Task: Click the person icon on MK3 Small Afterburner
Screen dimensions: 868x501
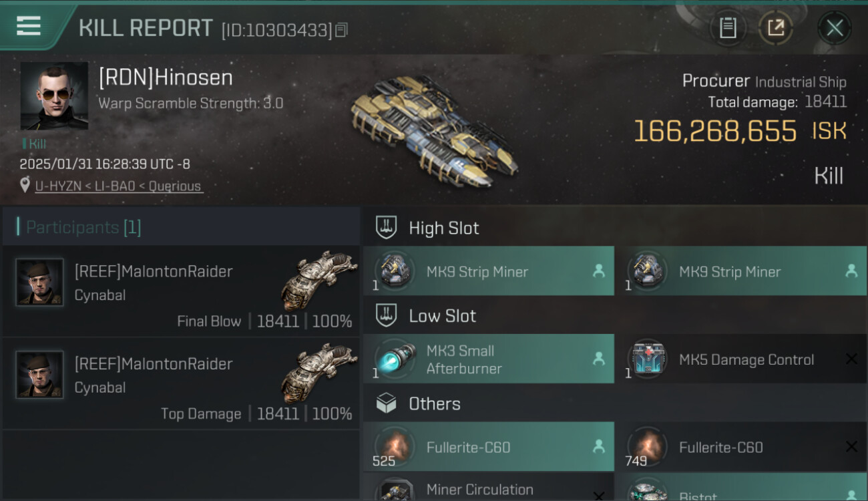Action: 599,359
